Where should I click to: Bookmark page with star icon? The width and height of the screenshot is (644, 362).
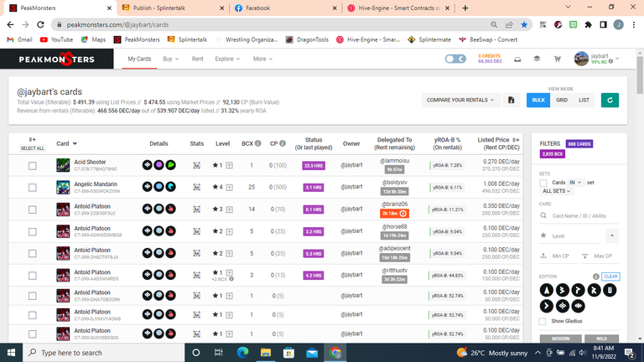pos(524,24)
